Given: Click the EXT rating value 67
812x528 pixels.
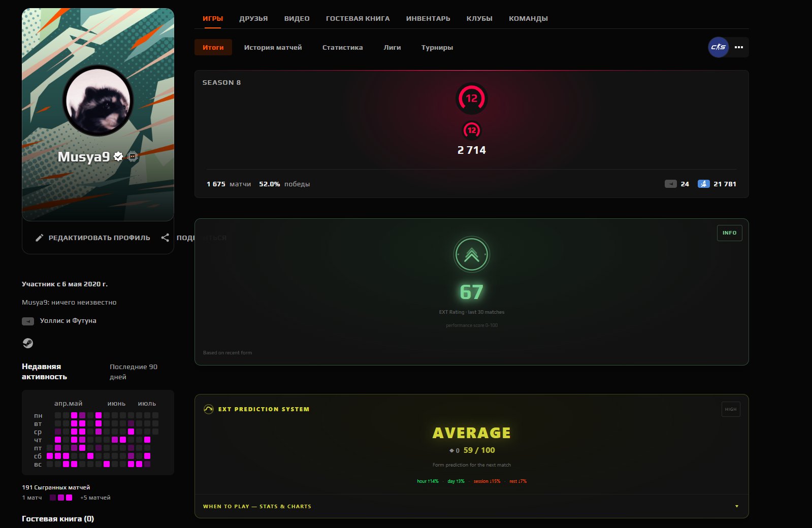Looking at the screenshot, I should point(472,292).
